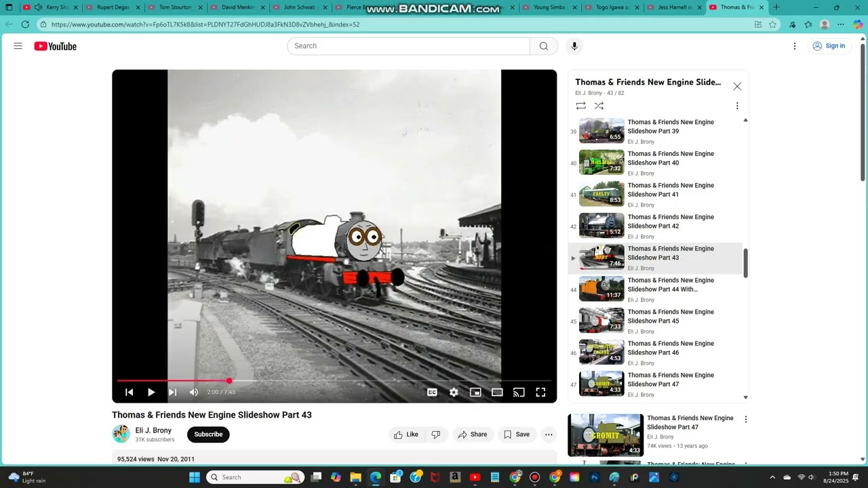Select Slideshow Part 39 in the playlist

click(x=655, y=131)
